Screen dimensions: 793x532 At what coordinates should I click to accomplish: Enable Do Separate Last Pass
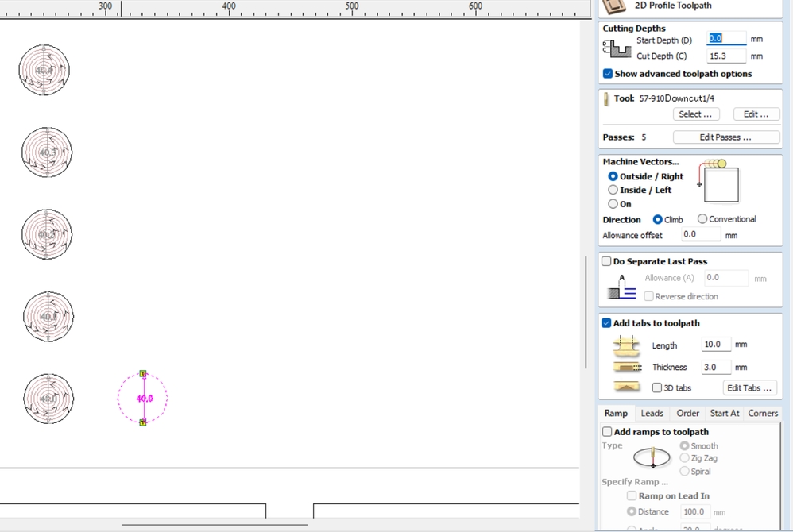(x=606, y=261)
